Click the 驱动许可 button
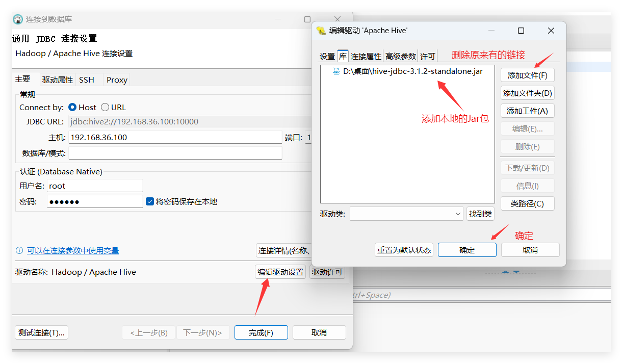Screen dimensions: 623x364 tap(327, 272)
